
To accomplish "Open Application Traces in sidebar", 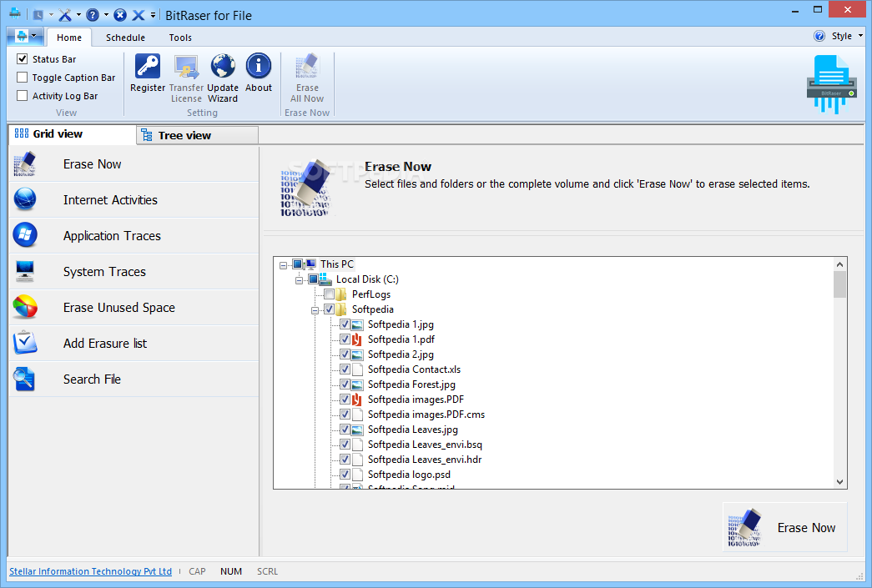I will [x=134, y=236].
